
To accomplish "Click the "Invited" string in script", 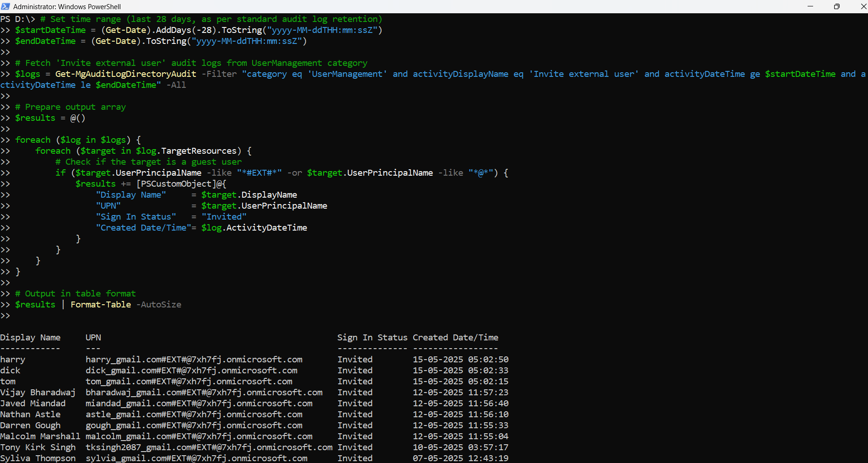I will tap(224, 217).
